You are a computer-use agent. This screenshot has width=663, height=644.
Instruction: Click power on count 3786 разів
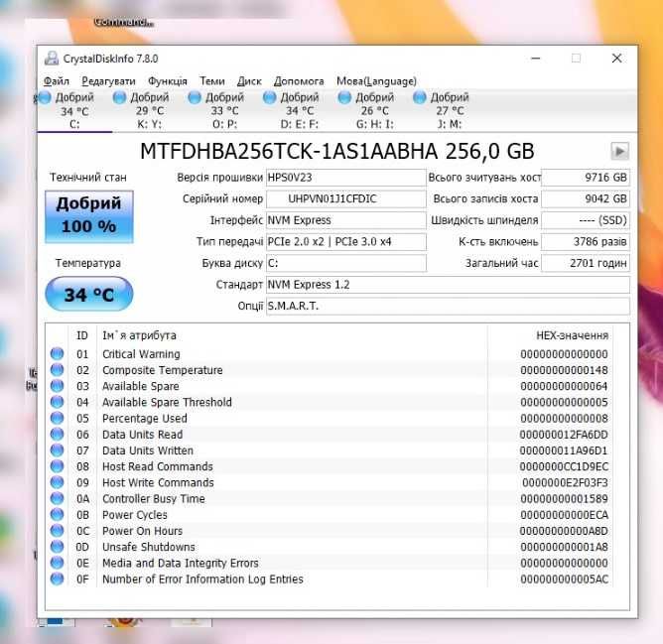[586, 242]
